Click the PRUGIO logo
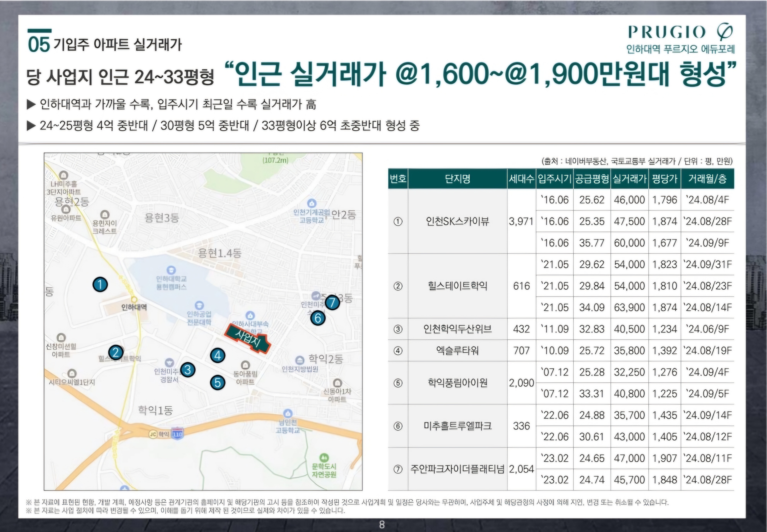This screenshot has width=767, height=532. pos(681,32)
